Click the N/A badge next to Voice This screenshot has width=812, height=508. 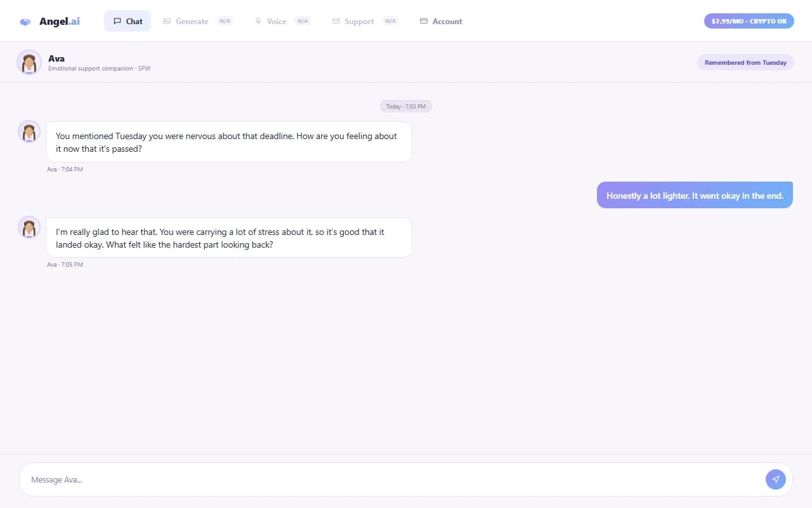303,21
